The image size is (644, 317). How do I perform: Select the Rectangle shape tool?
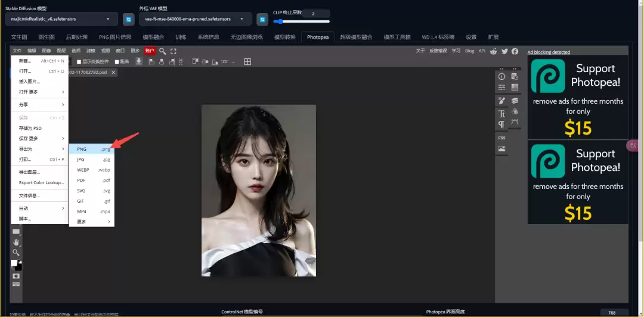coord(16,232)
